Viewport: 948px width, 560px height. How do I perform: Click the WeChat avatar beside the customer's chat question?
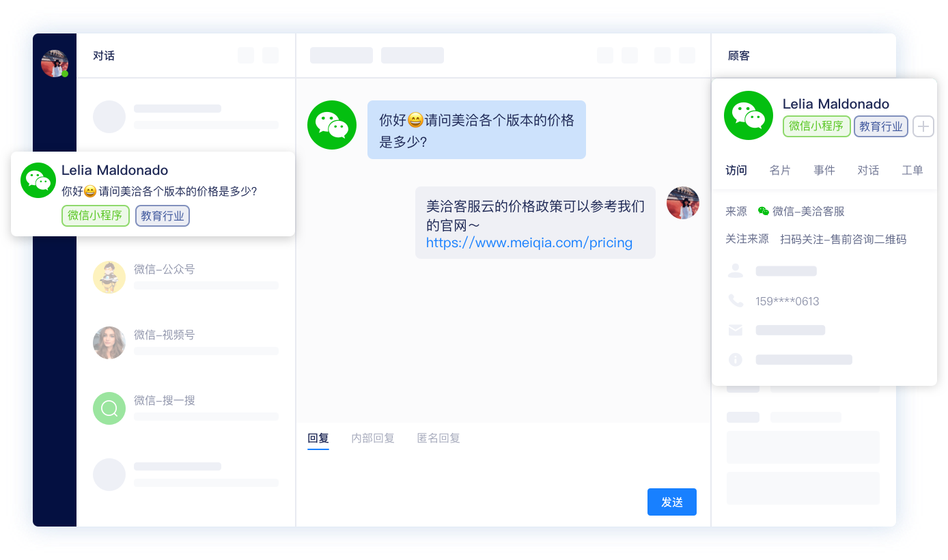coord(332,125)
